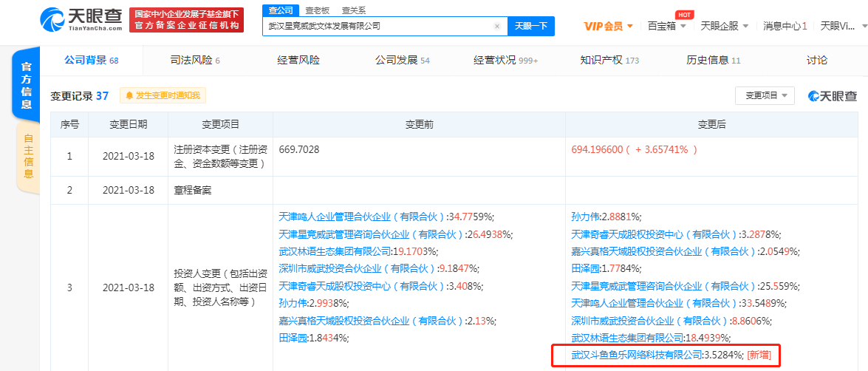The height and width of the screenshot is (371, 868).
Task: Switch to the 历史信息 tab
Action: [713, 61]
